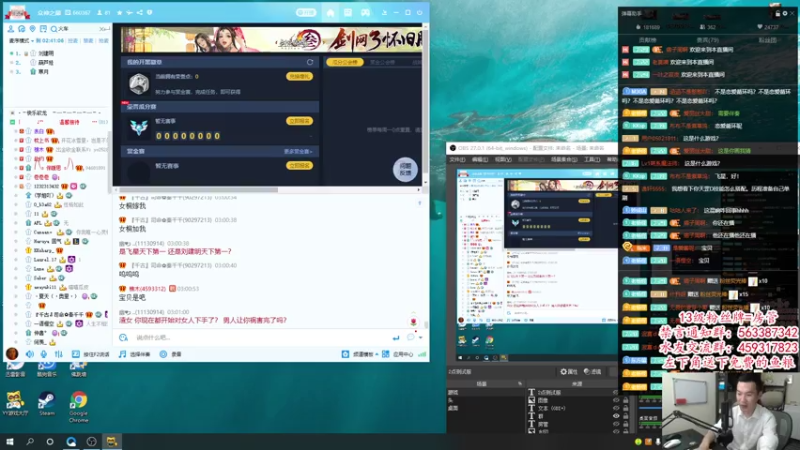Viewport: 800px width, 450px height.
Task: Open the Google Chrome desktop shortcut
Action: tap(79, 407)
